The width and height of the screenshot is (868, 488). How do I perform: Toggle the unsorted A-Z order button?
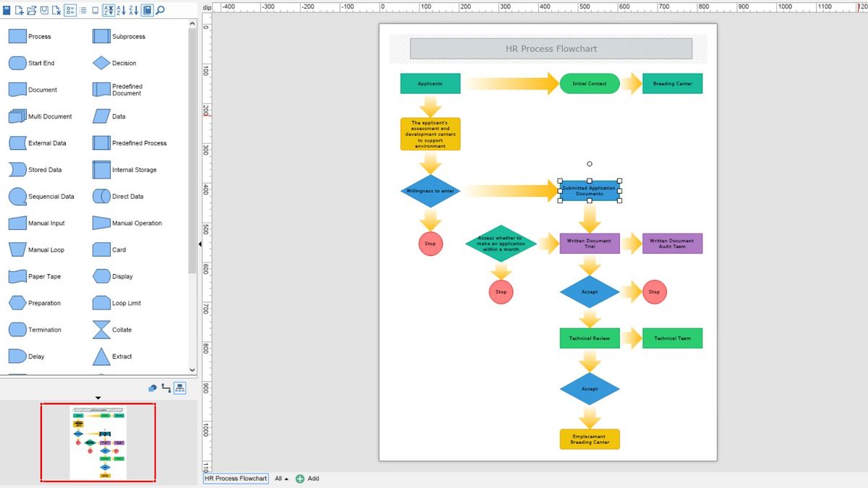tap(108, 10)
